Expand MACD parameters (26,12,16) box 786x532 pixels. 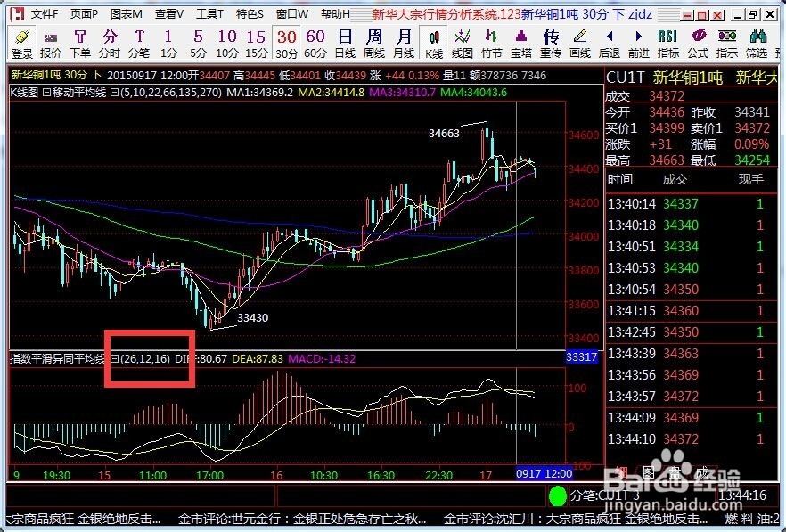pyautogui.click(x=114, y=359)
